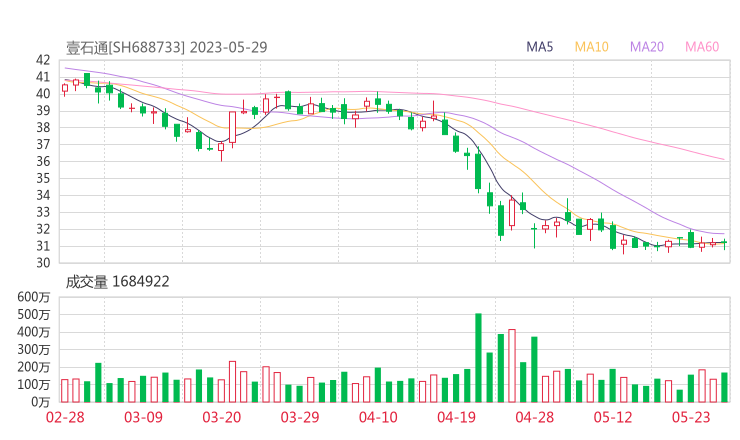740x440 pixels.
Task: Click the first hollow red volume bar at 02-28
Action: click(65, 391)
